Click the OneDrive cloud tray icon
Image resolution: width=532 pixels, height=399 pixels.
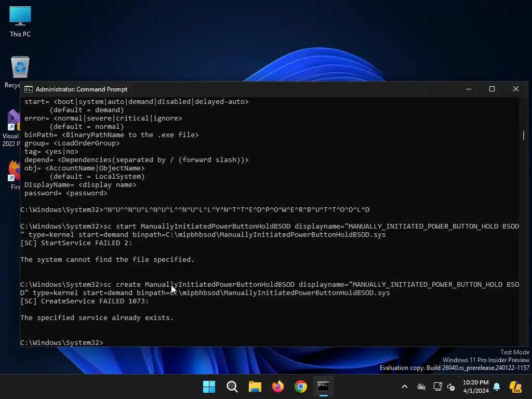[421, 387]
